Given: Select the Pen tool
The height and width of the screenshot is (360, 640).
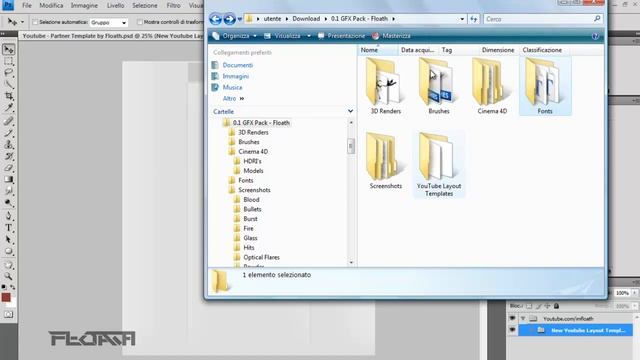Looking at the screenshot, I should 9,216.
